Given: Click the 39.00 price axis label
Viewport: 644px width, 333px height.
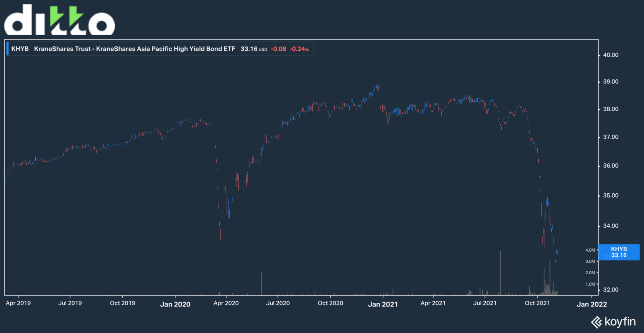Looking at the screenshot, I should tap(611, 81).
